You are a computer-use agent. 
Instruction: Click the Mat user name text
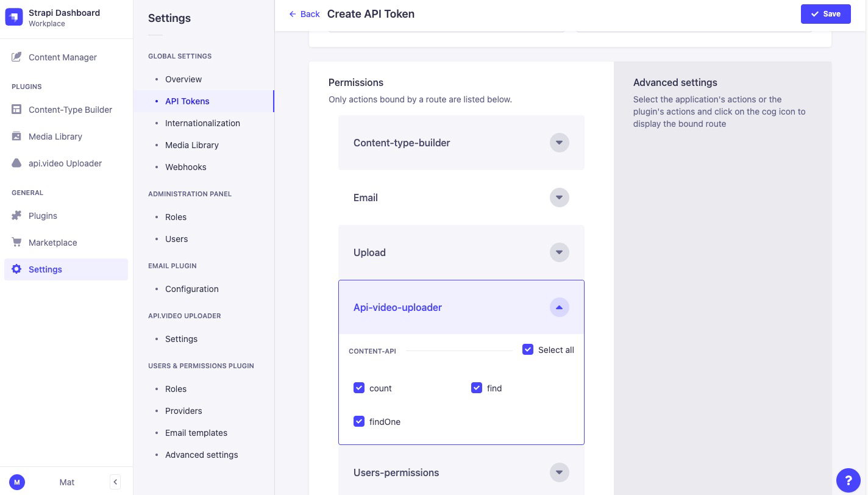(x=67, y=482)
